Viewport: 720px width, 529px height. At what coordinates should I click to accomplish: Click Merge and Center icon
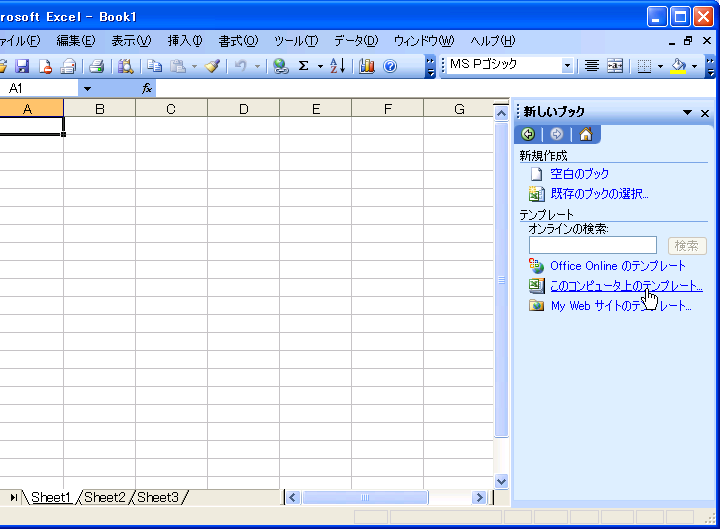coord(615,66)
